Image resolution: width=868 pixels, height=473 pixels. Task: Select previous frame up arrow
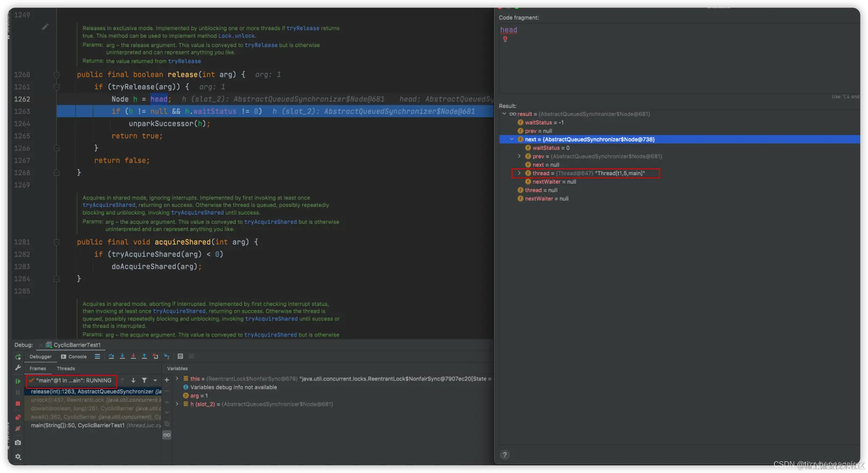click(x=122, y=380)
